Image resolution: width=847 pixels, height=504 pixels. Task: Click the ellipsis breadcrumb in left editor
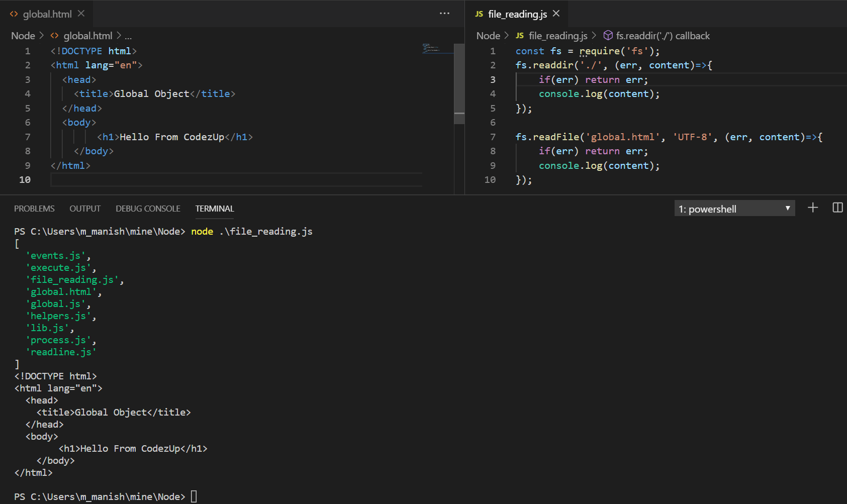pyautogui.click(x=128, y=36)
